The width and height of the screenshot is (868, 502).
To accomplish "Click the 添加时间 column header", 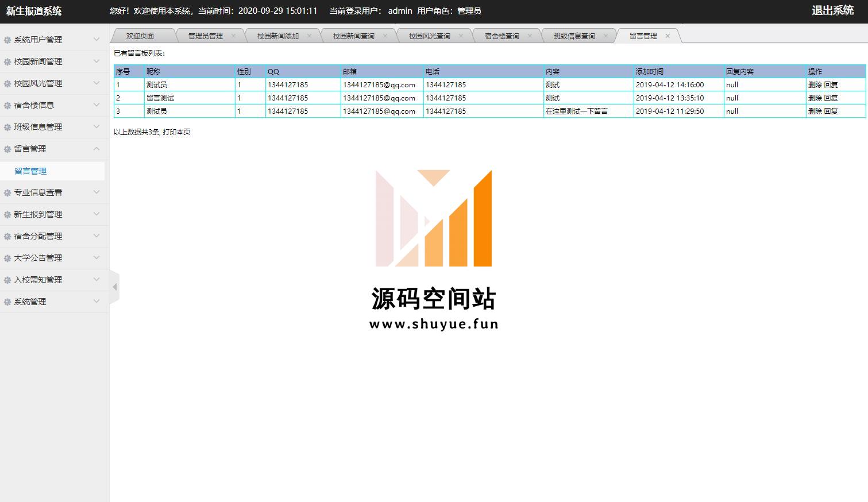I will click(678, 71).
